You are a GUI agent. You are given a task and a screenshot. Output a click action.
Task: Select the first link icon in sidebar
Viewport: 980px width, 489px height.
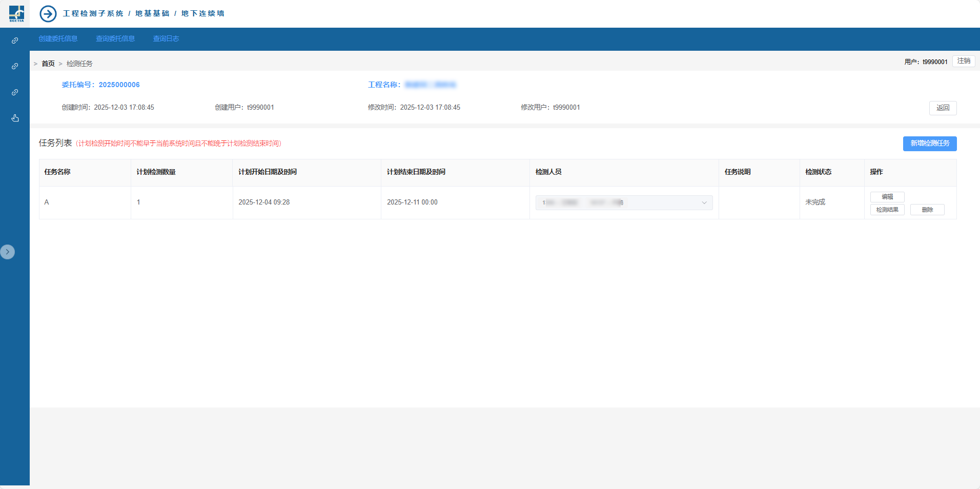click(x=15, y=40)
